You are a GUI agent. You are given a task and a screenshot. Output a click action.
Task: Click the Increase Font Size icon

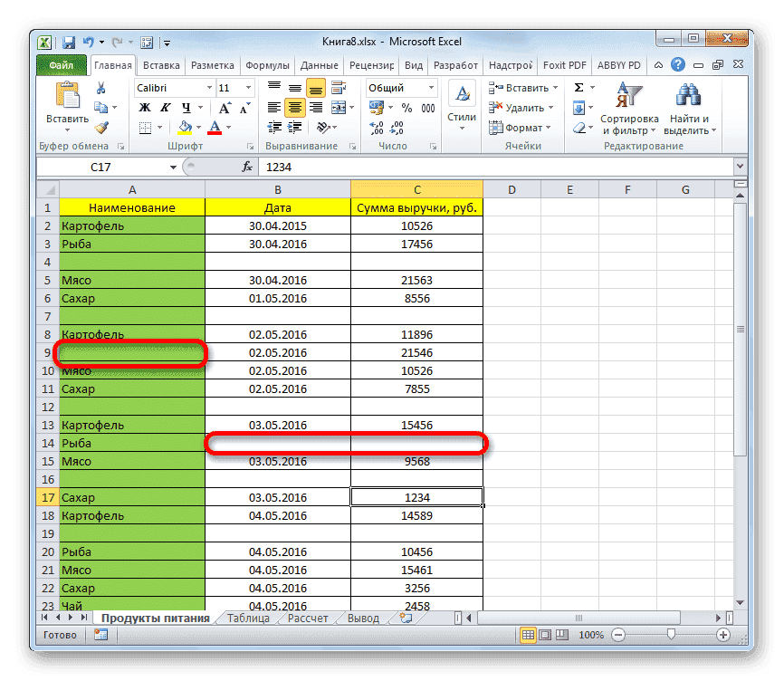(x=225, y=106)
